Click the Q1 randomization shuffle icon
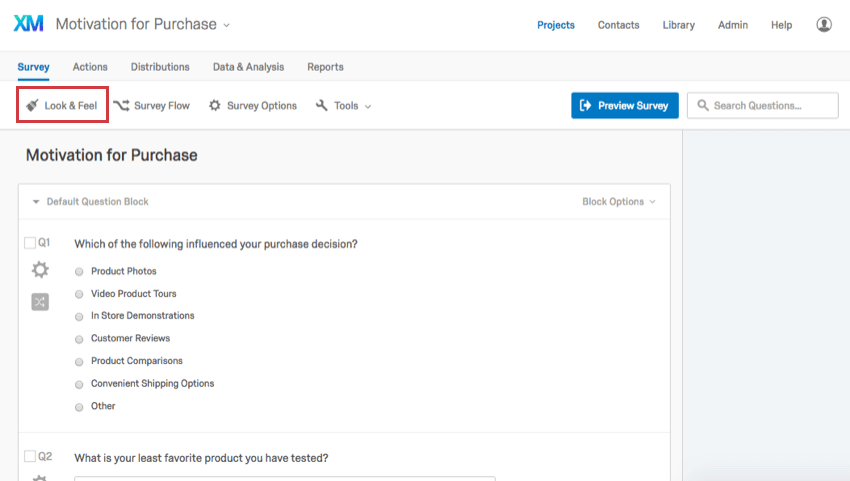Viewport: 850px width, 481px height. (x=40, y=302)
